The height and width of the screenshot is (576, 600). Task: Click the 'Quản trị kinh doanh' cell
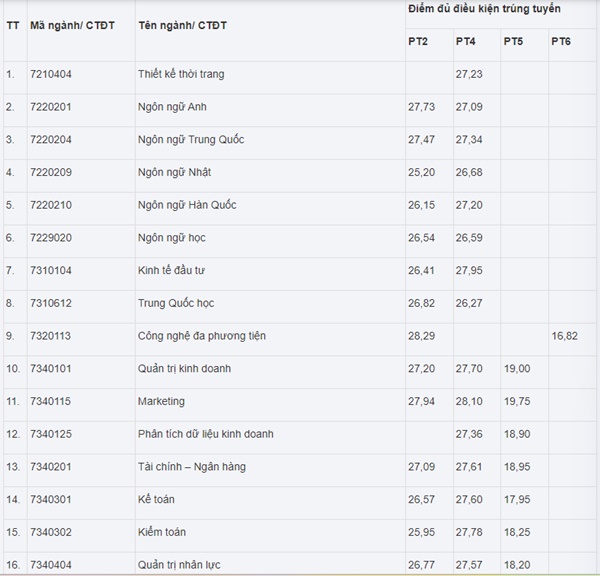point(184,368)
